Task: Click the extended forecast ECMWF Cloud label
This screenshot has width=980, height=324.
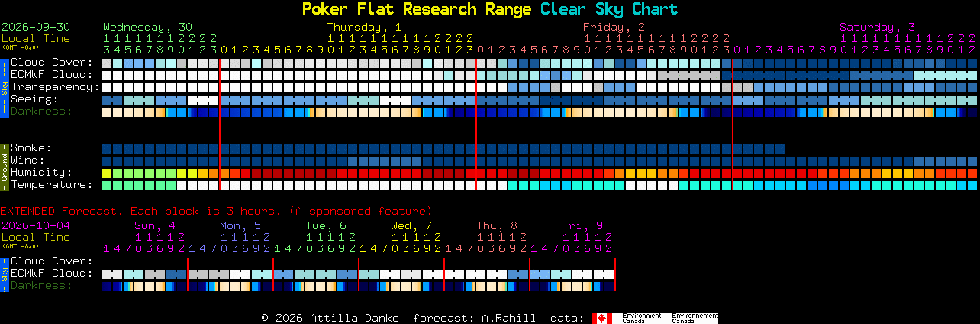Action: (52, 274)
